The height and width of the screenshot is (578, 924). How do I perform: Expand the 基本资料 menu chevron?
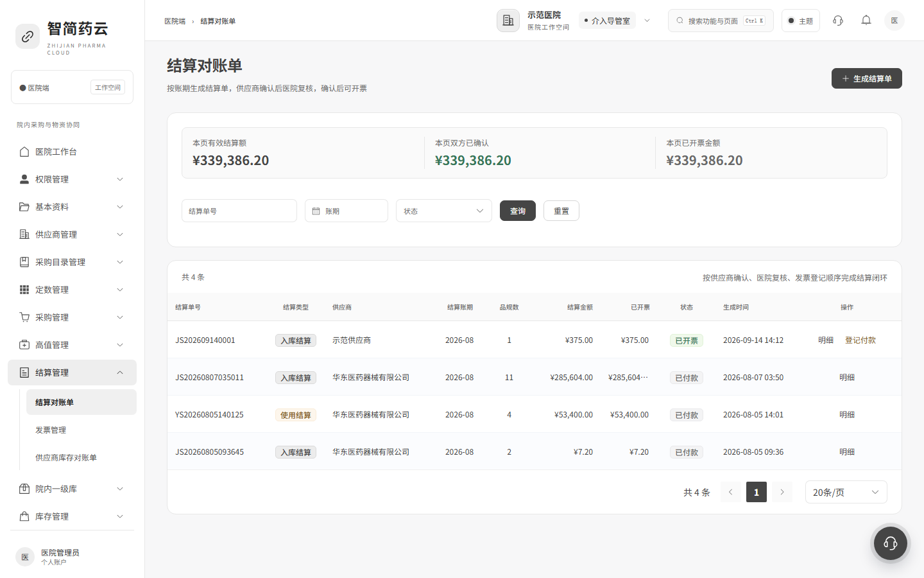pyautogui.click(x=120, y=207)
